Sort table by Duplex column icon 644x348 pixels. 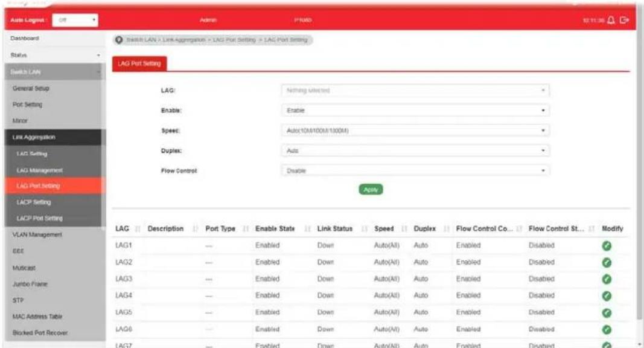(447, 229)
